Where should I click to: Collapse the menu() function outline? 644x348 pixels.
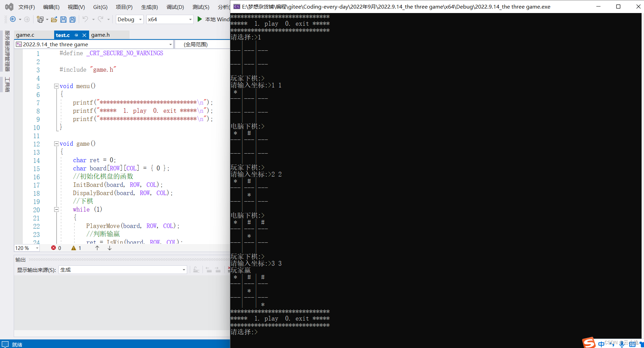pos(56,86)
